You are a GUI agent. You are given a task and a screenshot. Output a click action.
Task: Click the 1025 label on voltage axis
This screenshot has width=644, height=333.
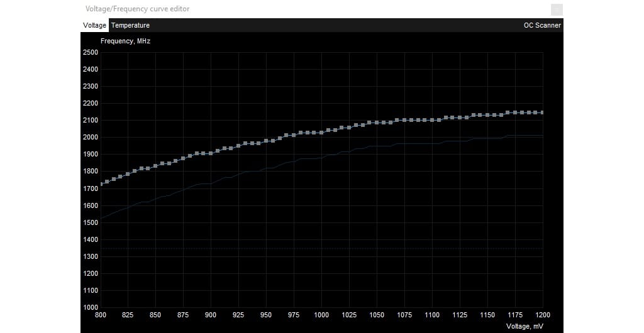coord(349,315)
